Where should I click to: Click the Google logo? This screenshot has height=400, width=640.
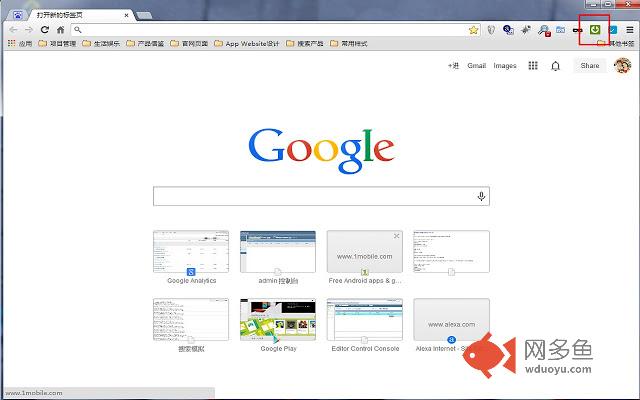tap(321, 151)
